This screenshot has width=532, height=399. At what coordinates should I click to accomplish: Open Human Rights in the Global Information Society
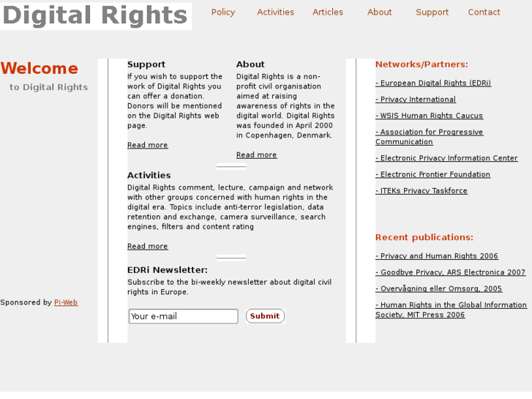(x=451, y=310)
